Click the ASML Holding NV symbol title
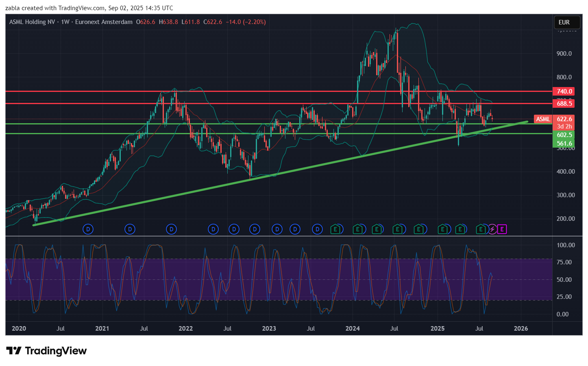This screenshot has width=588, height=366. click(x=32, y=22)
